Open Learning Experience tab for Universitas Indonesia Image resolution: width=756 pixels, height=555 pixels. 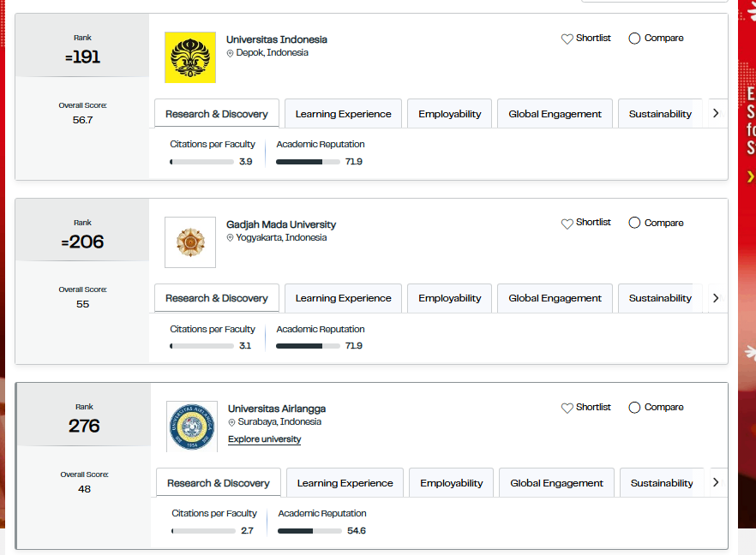(343, 114)
